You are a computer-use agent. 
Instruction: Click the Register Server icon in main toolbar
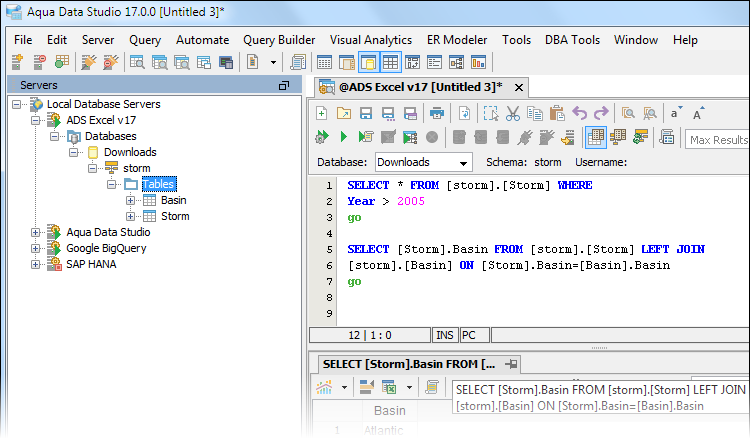[17, 62]
